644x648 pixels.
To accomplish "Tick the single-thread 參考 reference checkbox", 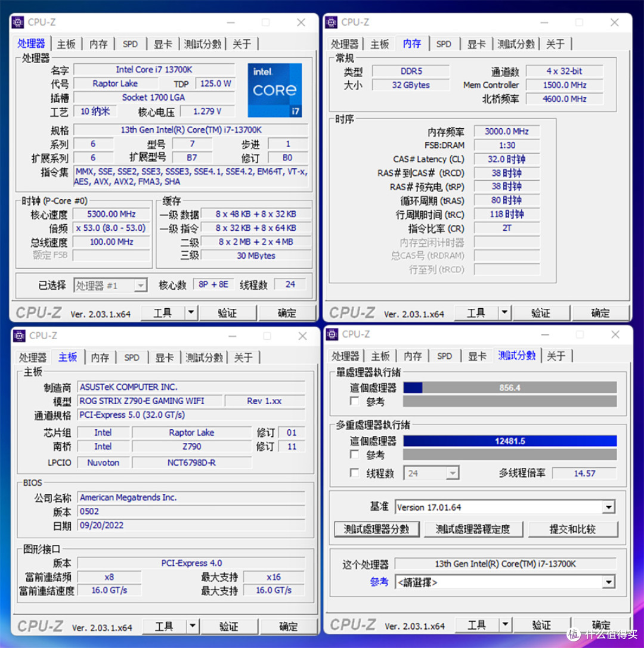I will [354, 401].
